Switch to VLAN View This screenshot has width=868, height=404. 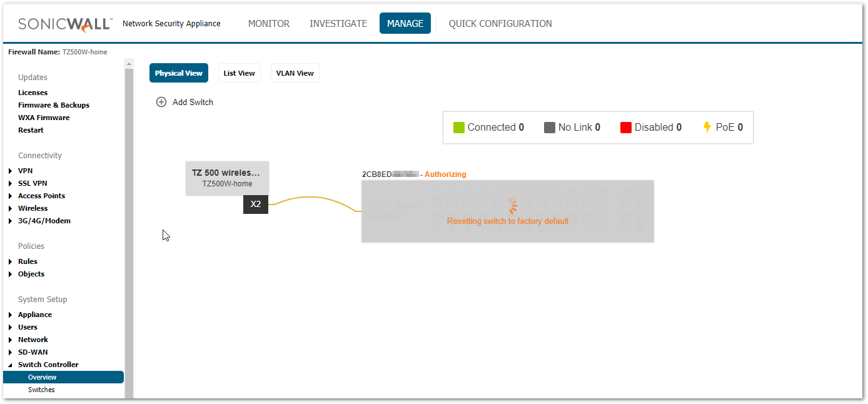point(295,73)
